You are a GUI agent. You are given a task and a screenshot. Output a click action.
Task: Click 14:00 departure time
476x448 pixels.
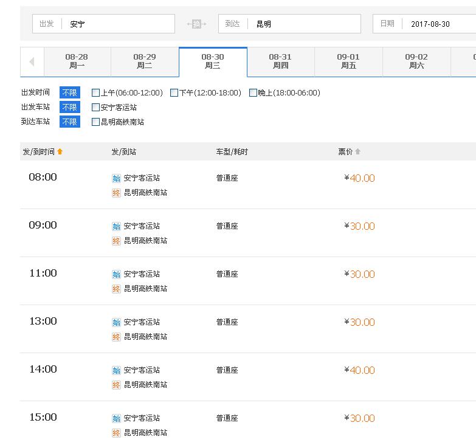click(x=43, y=369)
